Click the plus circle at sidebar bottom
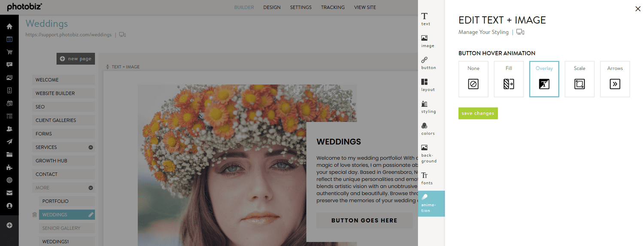644x246 pixels. [9, 225]
